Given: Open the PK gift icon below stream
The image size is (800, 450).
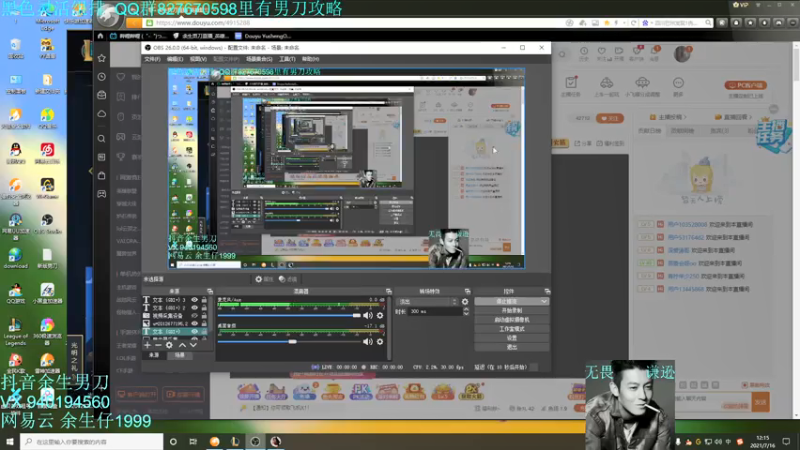Looking at the screenshot, I should click(361, 391).
